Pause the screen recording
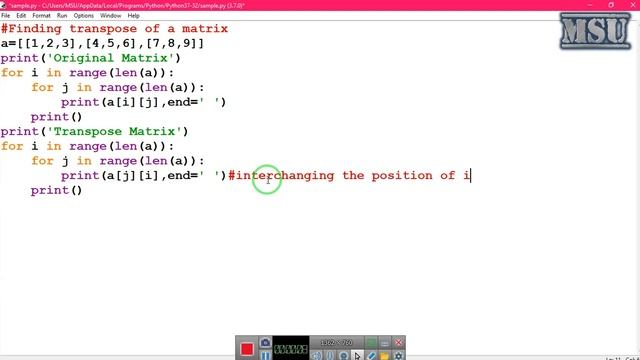 (x=265, y=356)
